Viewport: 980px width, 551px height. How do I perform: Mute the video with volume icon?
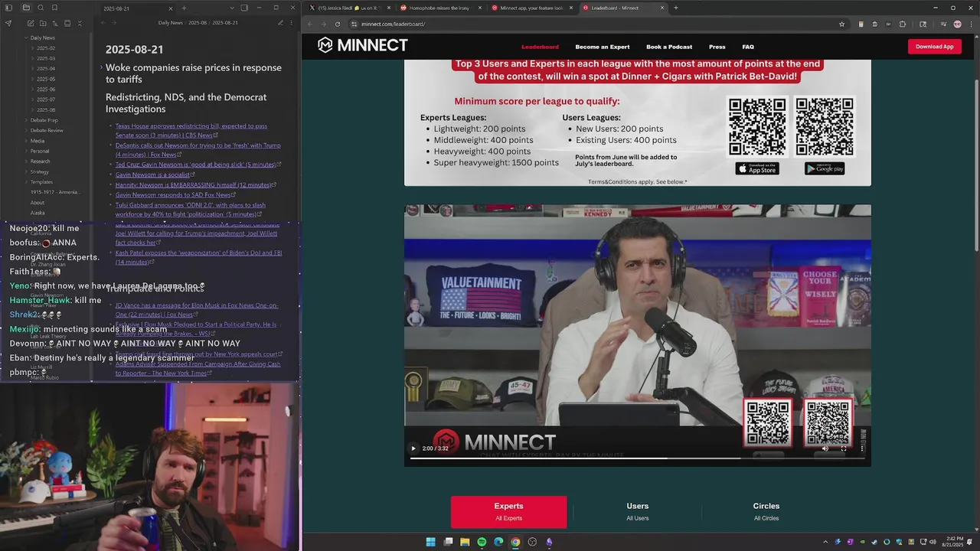point(825,448)
